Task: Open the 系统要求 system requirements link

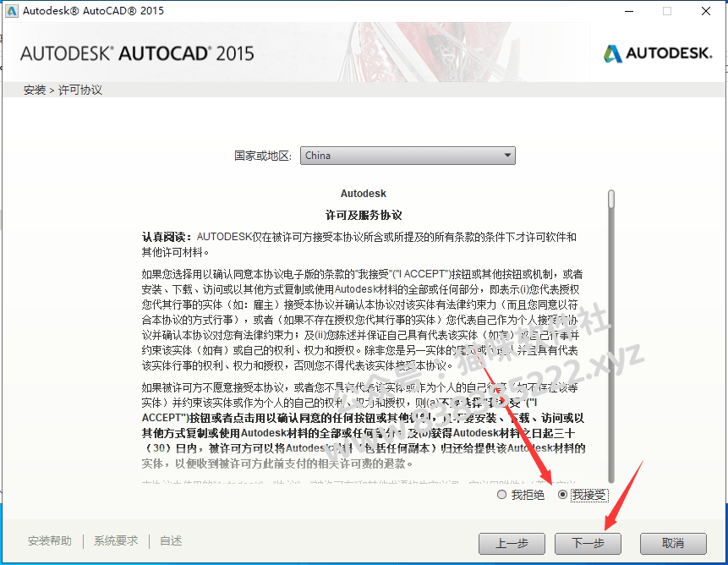Action: 116,540
